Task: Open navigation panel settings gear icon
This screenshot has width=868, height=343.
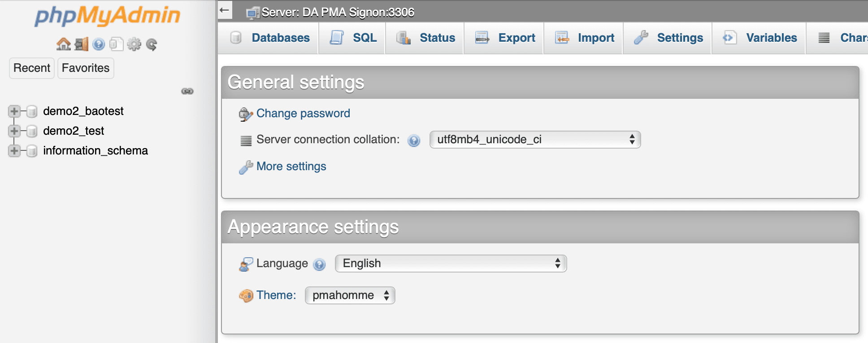Action: (x=134, y=44)
